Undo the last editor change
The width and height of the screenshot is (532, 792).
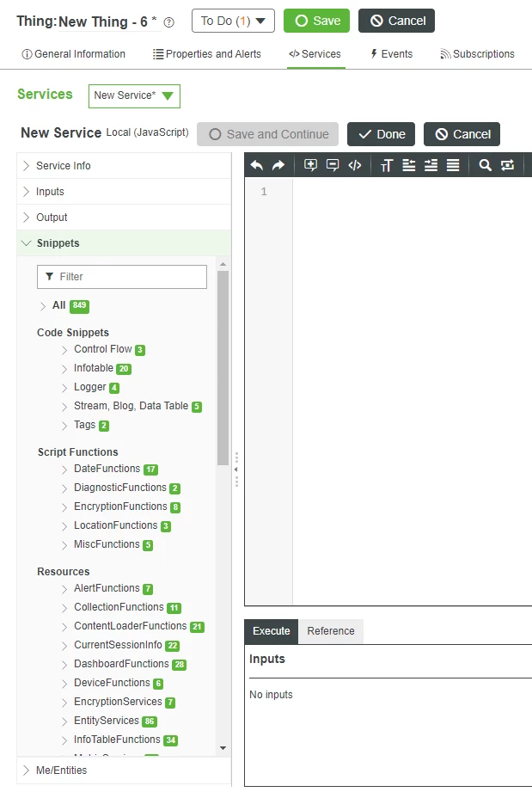coord(257,165)
